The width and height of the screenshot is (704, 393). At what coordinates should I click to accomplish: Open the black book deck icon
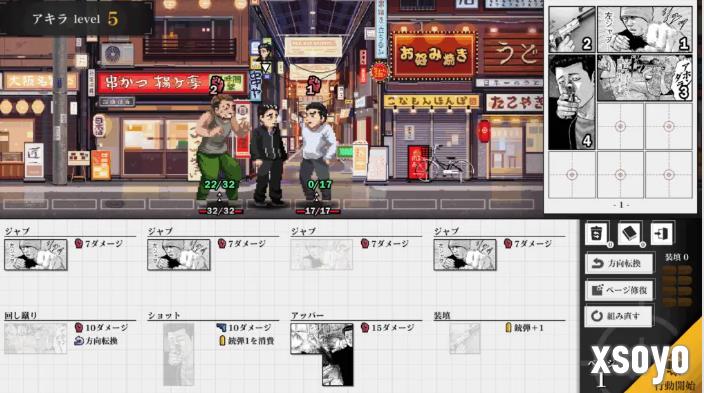point(629,233)
